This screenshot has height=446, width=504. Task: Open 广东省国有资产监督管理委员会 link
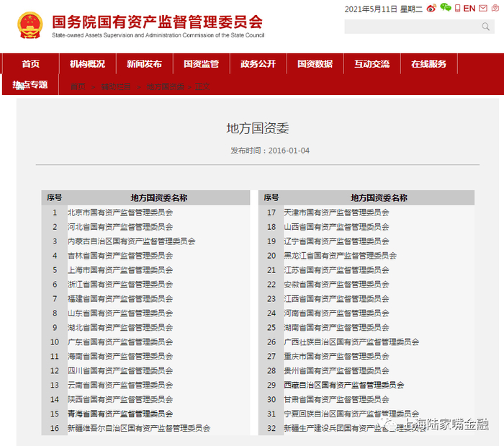coord(120,342)
